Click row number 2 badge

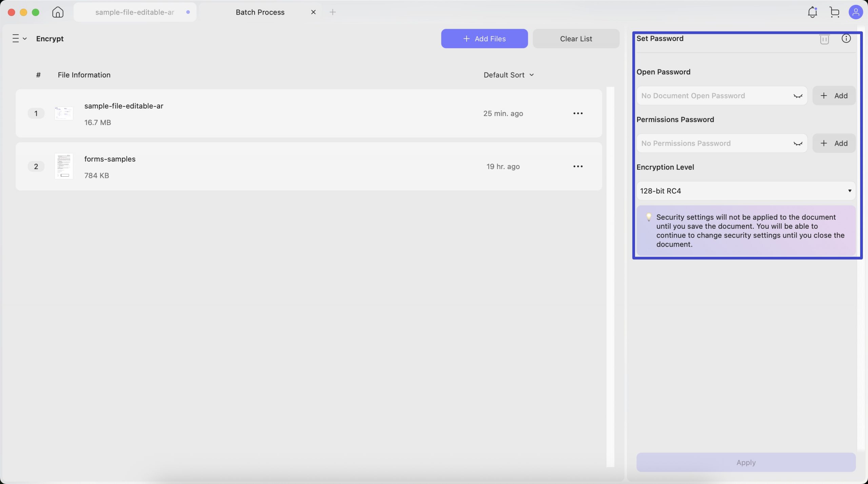(x=36, y=166)
